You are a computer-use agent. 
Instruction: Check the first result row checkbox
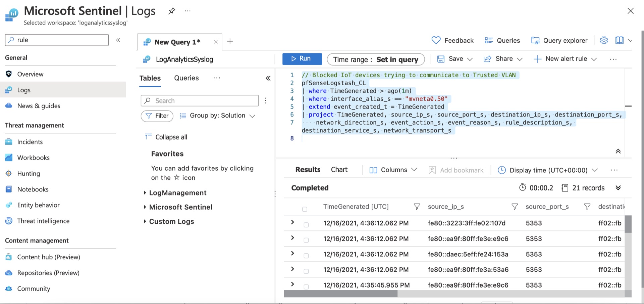(306, 225)
